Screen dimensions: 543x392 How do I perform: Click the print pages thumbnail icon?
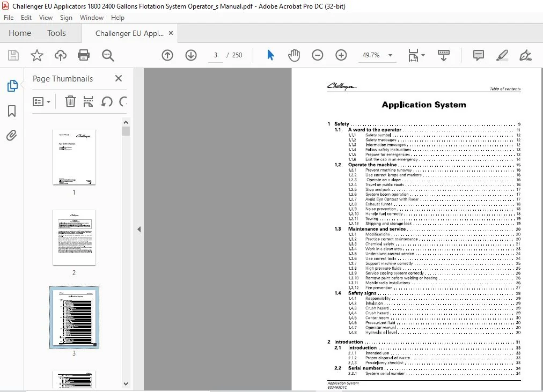89,102
